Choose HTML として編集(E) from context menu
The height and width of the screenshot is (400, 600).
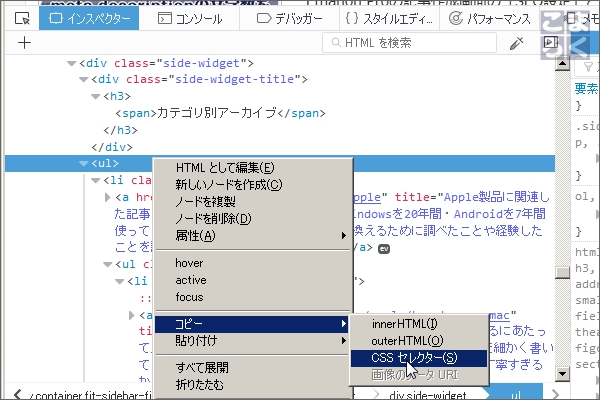253,168
